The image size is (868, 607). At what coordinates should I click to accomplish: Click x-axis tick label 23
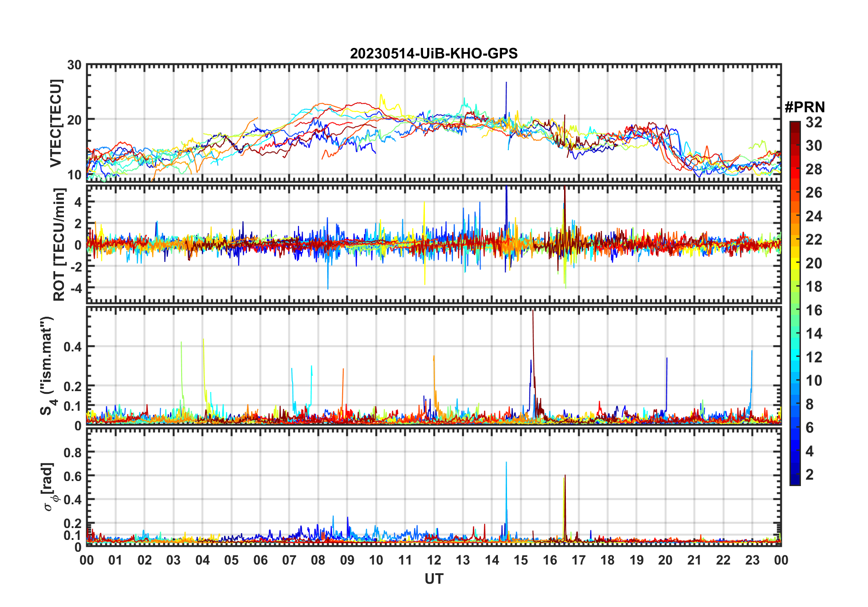point(752,560)
